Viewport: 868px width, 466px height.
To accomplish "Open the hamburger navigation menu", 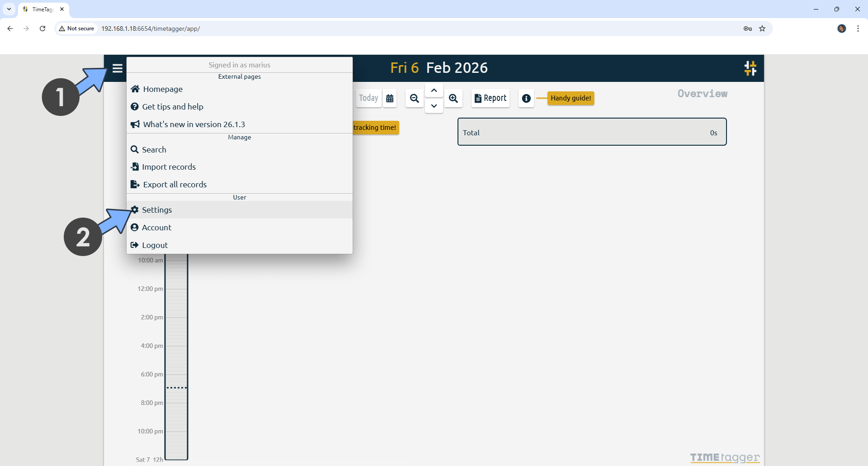I will [117, 68].
